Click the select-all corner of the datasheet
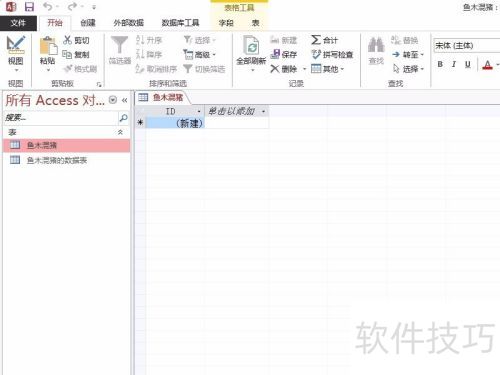 point(140,111)
